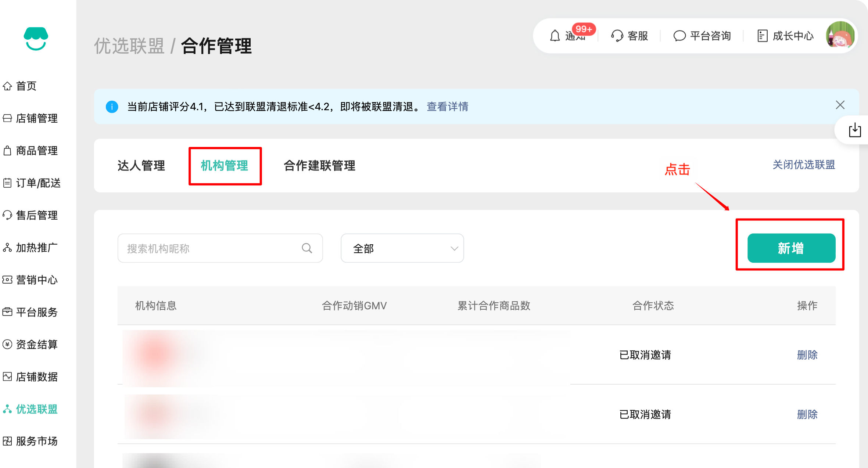The image size is (868, 468).
Task: Switch to 合作建联管理 tab
Action: [x=319, y=166]
